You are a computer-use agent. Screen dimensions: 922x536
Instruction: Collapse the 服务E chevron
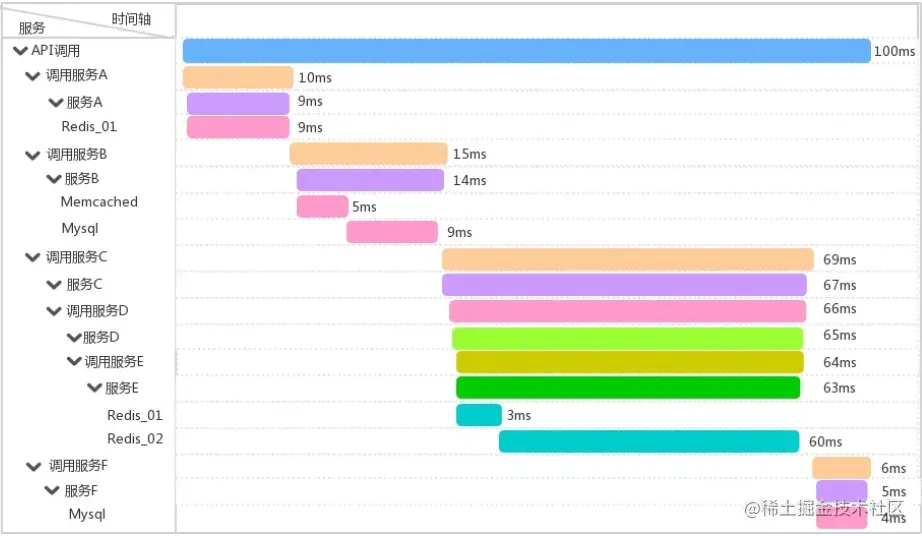pos(95,388)
